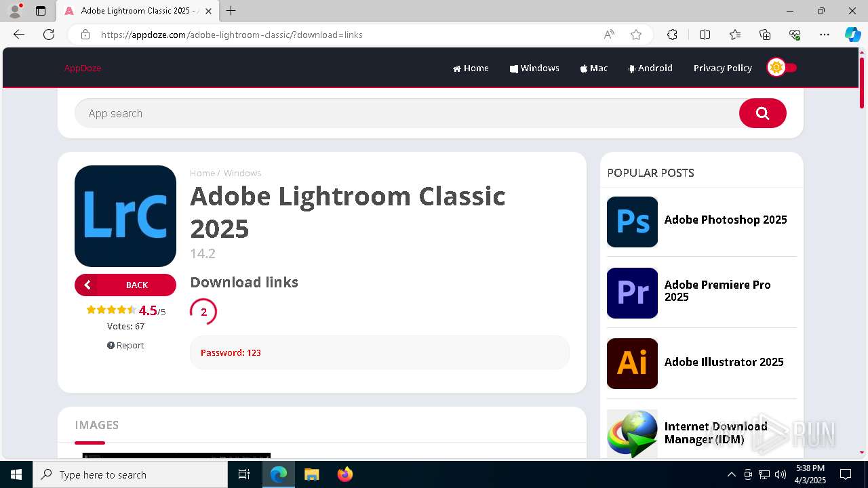Click the Home breadcrumb link
The width and height of the screenshot is (868, 488).
[202, 173]
